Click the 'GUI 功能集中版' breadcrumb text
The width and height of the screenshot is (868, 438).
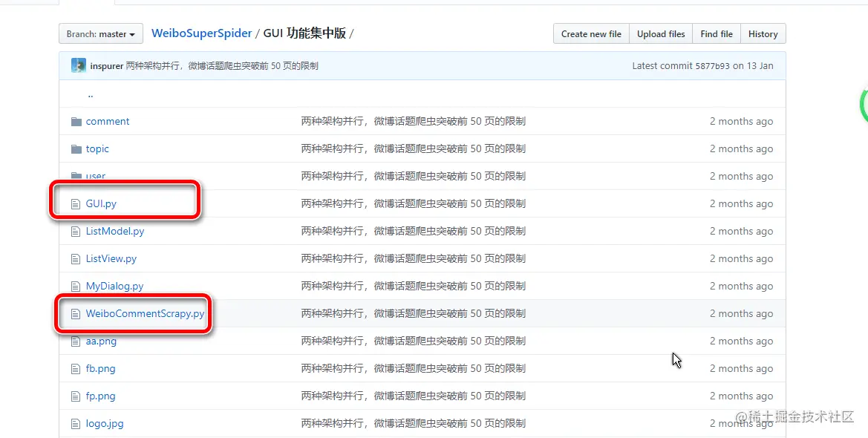[304, 33]
